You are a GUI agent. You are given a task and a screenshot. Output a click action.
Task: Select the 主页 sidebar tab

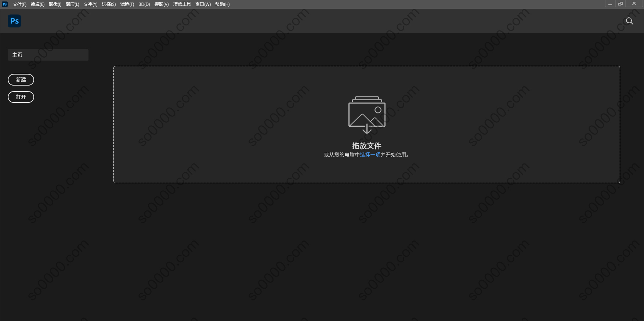pyautogui.click(x=48, y=55)
